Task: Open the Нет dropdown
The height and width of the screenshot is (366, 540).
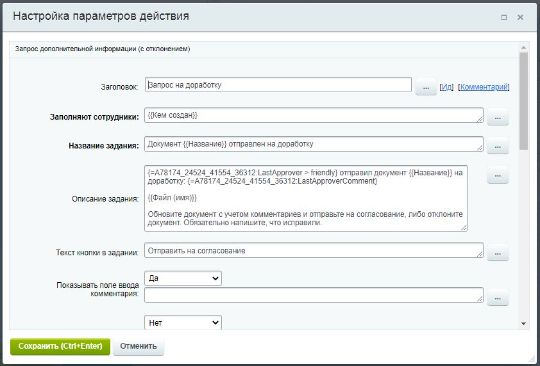Action: pos(183,323)
